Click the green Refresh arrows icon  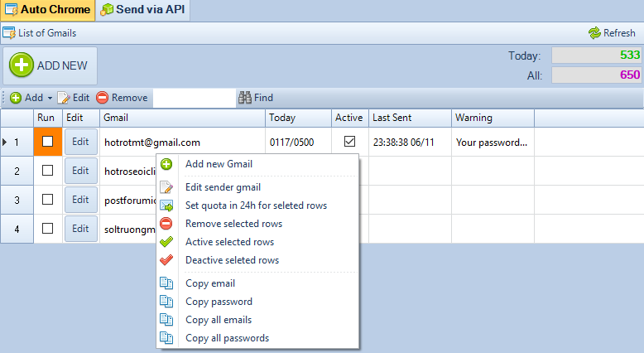(x=594, y=33)
